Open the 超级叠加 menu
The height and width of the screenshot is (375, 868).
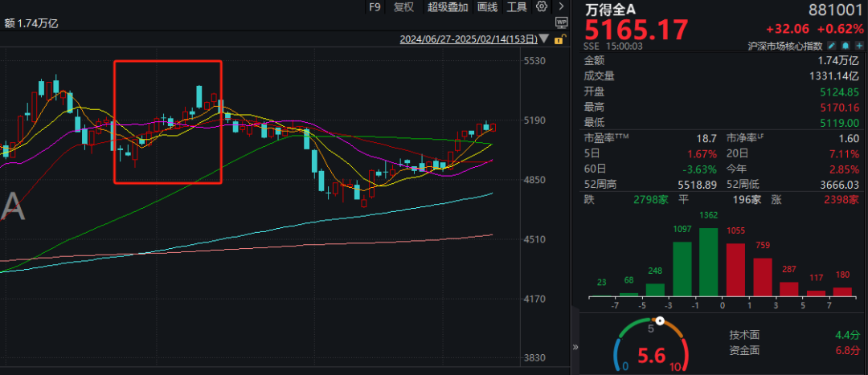(x=448, y=7)
